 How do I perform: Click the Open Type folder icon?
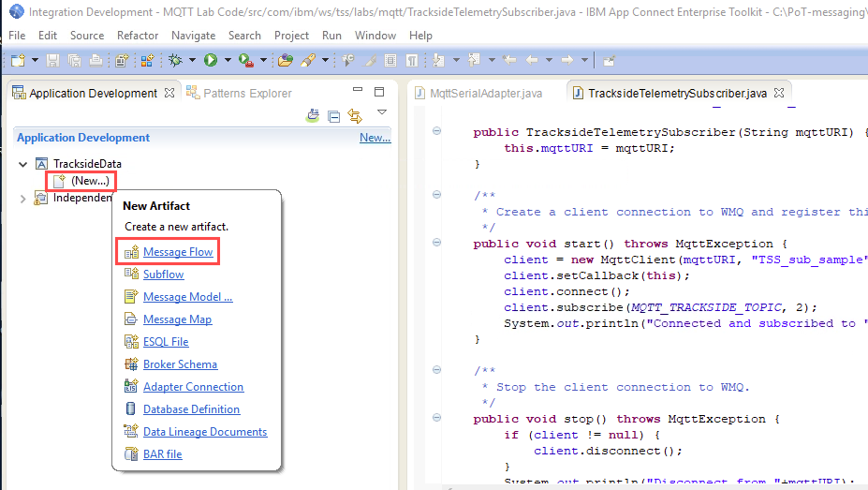click(x=286, y=60)
